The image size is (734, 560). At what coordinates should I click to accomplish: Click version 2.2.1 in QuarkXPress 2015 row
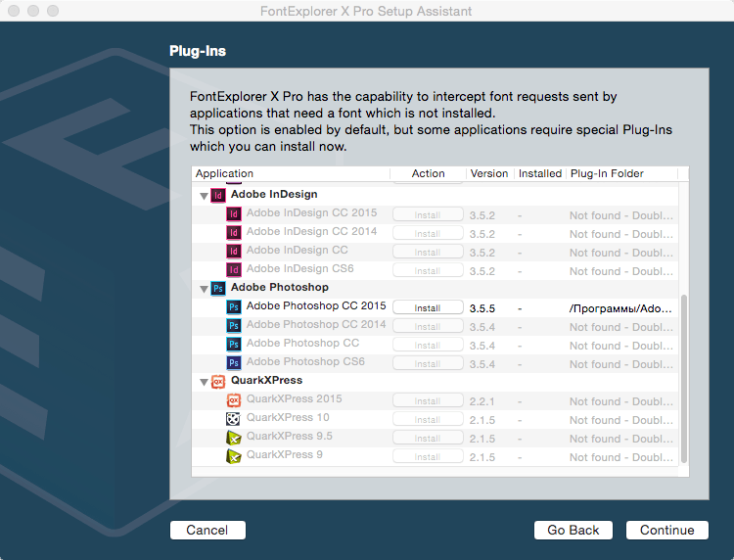pyautogui.click(x=482, y=401)
